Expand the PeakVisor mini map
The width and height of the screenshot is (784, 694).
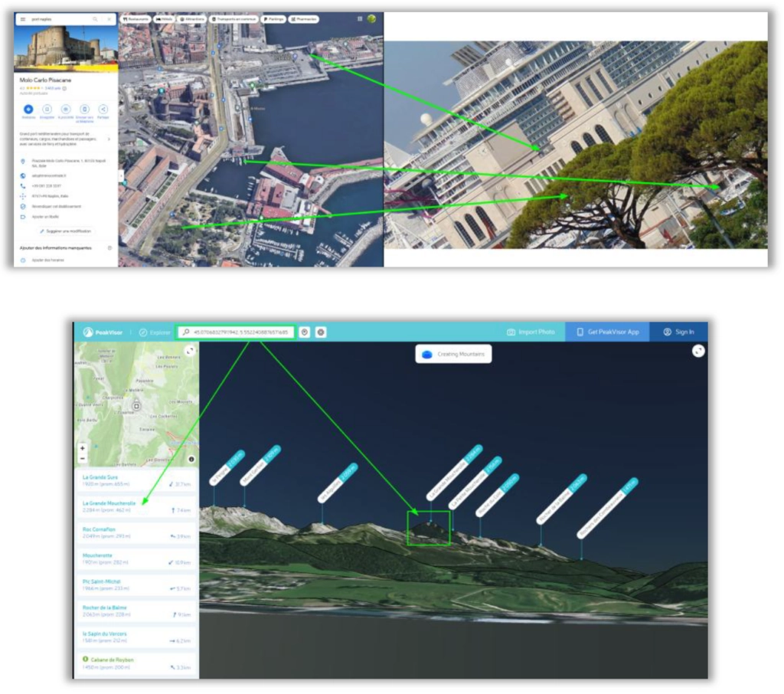pyautogui.click(x=189, y=351)
